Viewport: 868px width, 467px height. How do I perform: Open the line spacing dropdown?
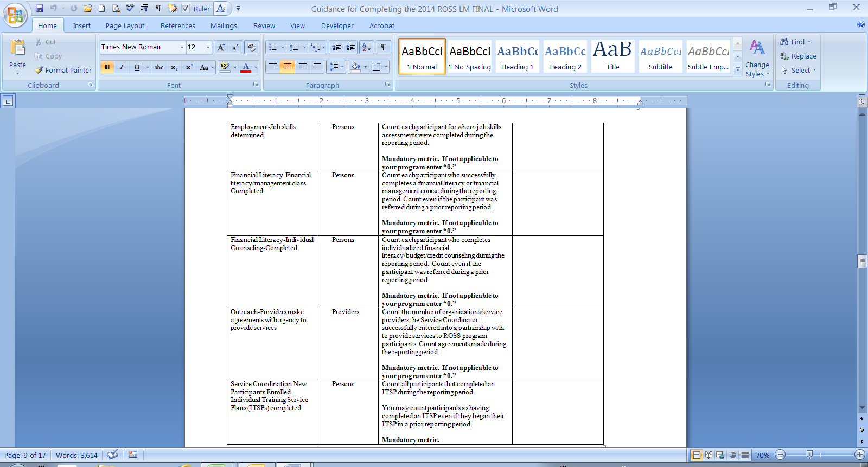336,67
